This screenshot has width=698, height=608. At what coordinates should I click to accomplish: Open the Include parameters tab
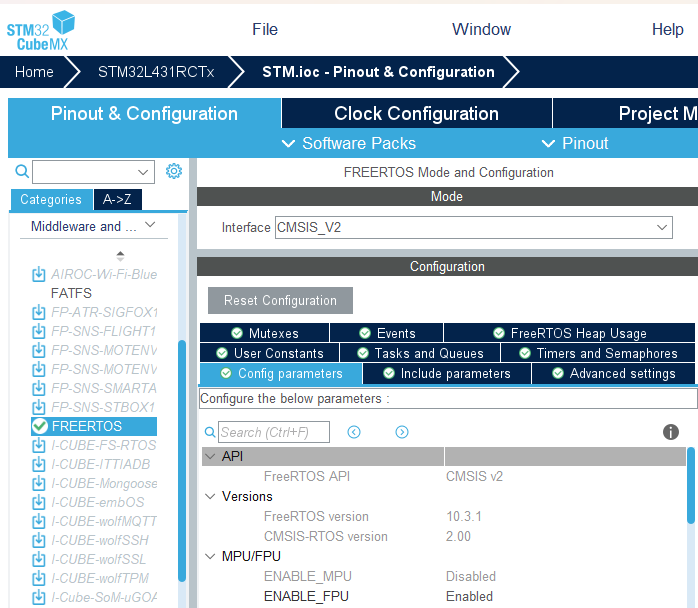(447, 373)
